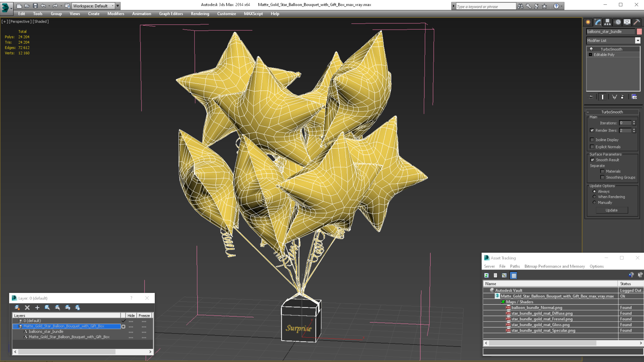
Task: Open the MAXScript menu
Action: click(253, 14)
